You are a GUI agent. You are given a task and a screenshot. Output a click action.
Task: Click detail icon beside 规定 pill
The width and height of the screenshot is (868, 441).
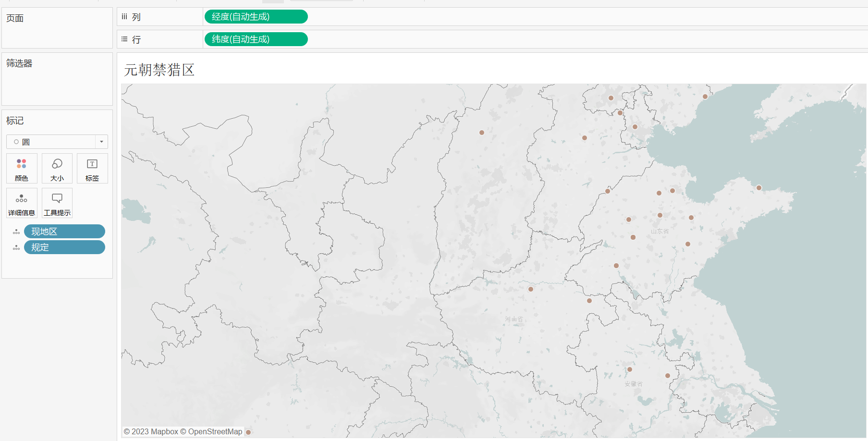click(x=16, y=247)
